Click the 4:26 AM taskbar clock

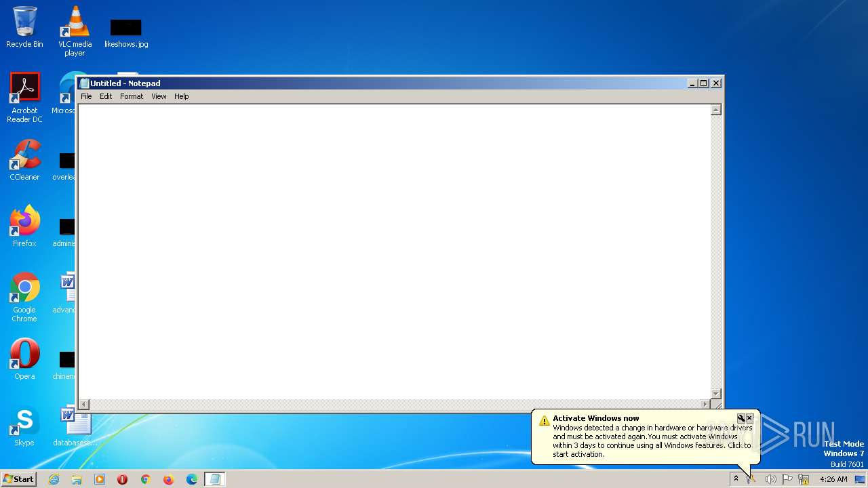tap(833, 479)
